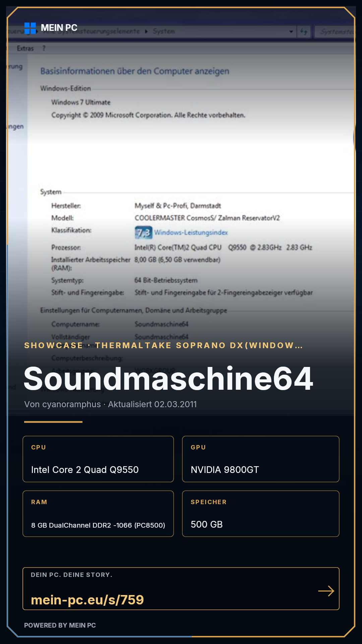Click the Stift- und Fingereingabe value text
The width and height of the screenshot is (362, 644).
[x=224, y=292]
